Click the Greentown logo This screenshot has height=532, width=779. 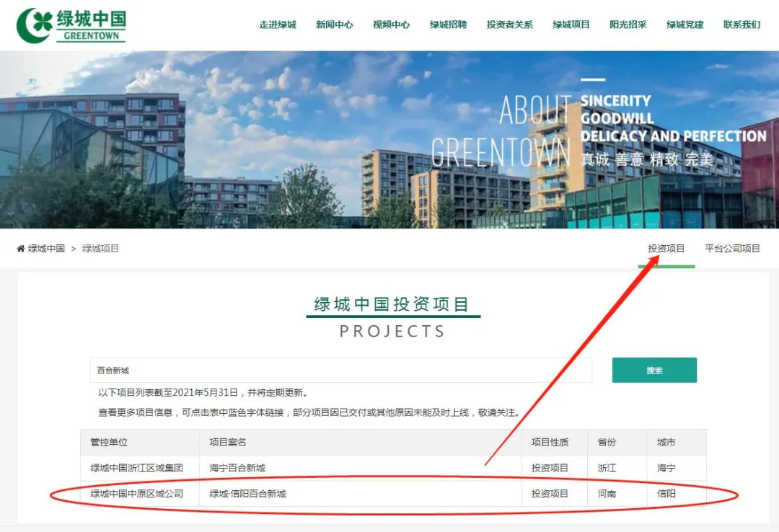point(71,25)
